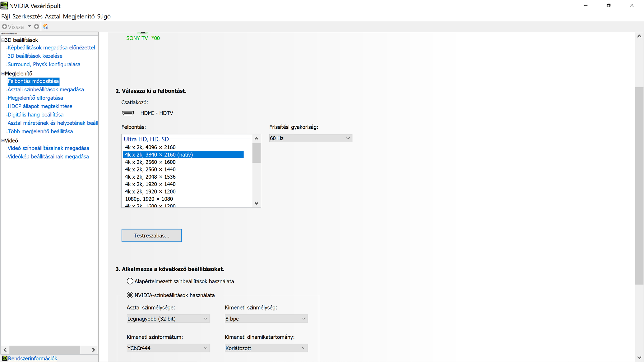Click the Vissza back arrow icon
Image resolution: width=644 pixels, height=362 pixels.
[x=5, y=27]
